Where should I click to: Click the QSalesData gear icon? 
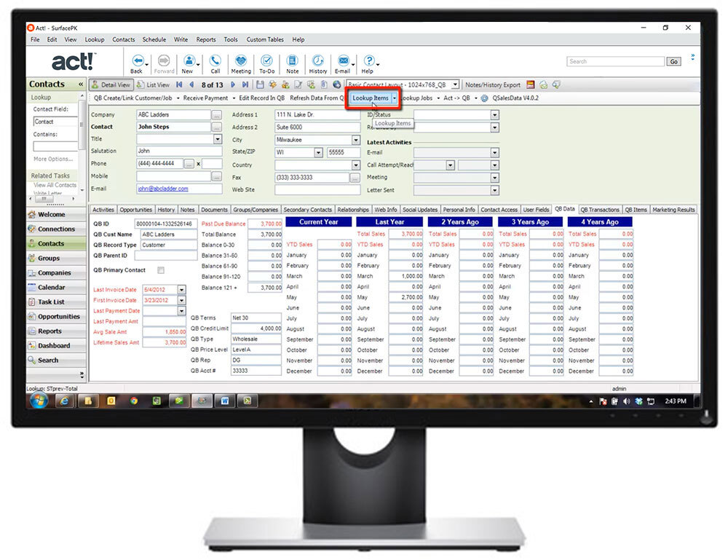[484, 98]
